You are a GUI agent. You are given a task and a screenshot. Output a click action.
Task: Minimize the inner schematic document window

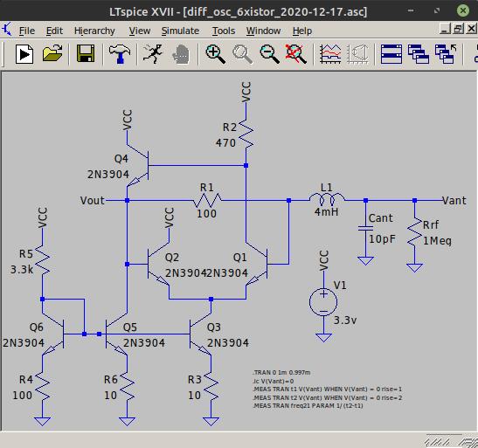point(445,29)
